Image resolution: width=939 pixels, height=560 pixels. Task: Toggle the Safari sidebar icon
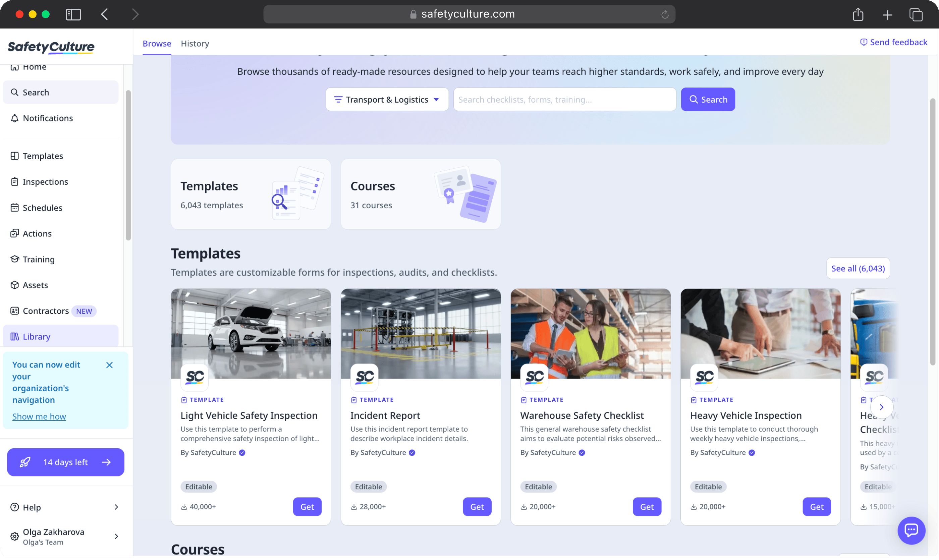(x=73, y=14)
